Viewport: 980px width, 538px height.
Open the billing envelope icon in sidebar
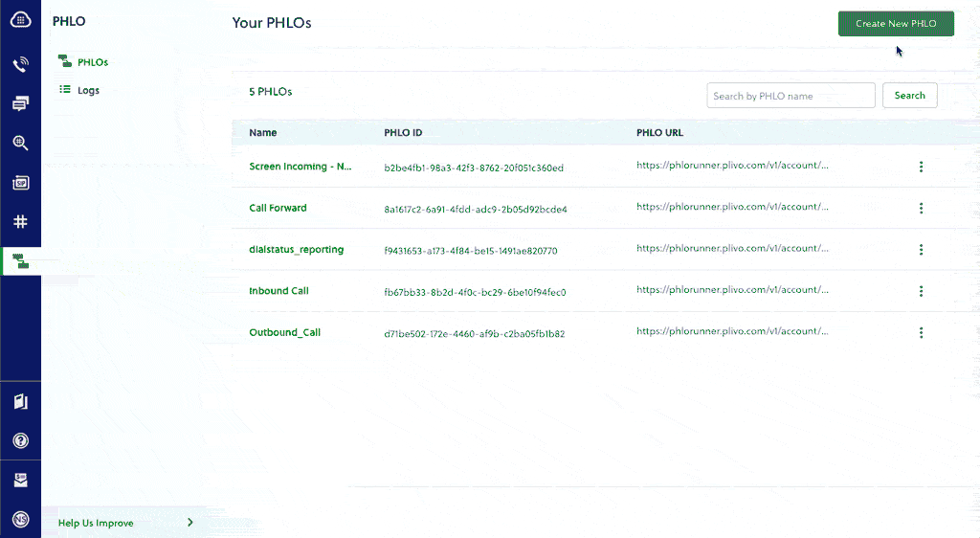point(20,480)
